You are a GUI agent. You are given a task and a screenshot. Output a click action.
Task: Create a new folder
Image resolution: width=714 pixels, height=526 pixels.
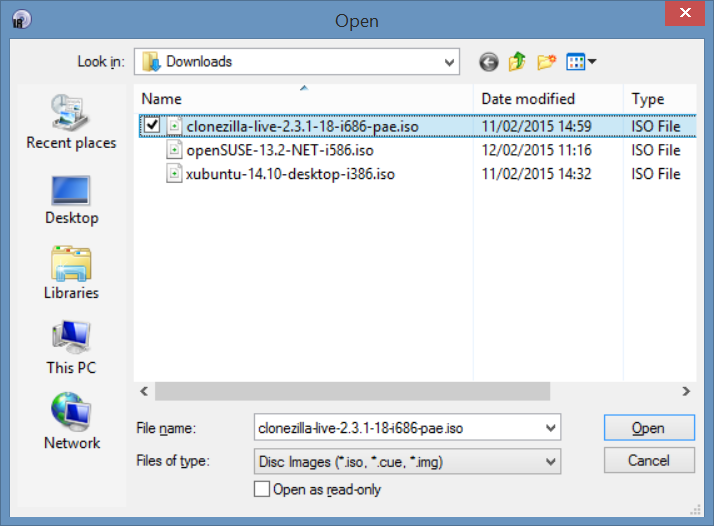tap(546, 61)
